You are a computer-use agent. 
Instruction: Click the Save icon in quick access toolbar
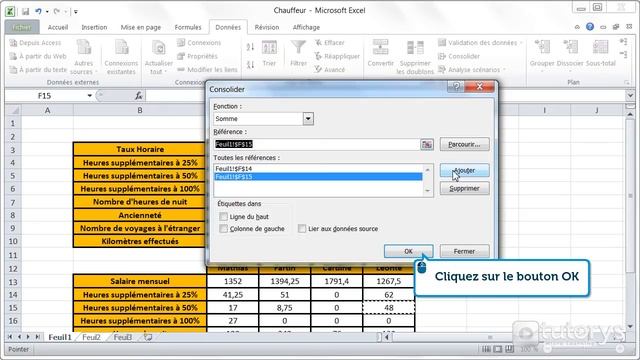coord(25,11)
